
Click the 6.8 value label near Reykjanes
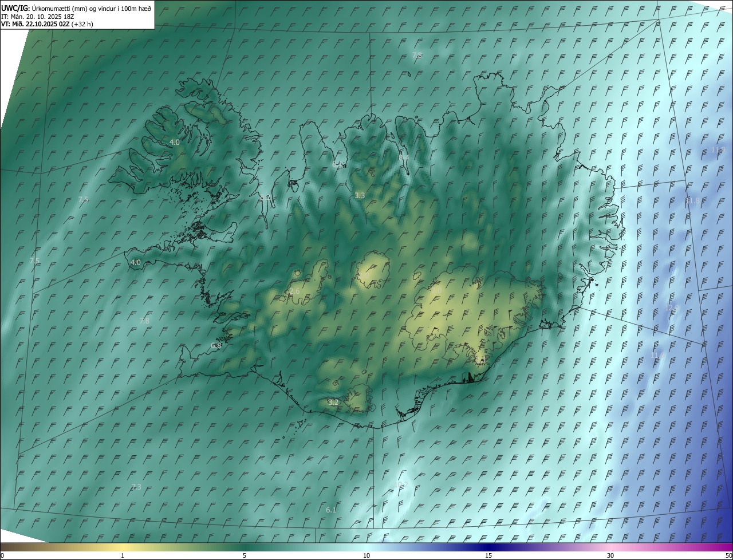[216, 346]
